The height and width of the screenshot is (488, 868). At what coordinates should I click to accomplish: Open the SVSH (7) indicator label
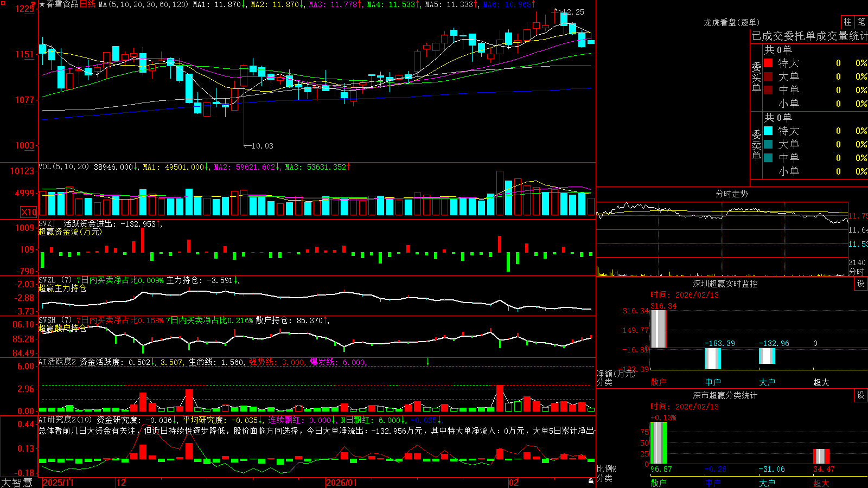point(55,320)
